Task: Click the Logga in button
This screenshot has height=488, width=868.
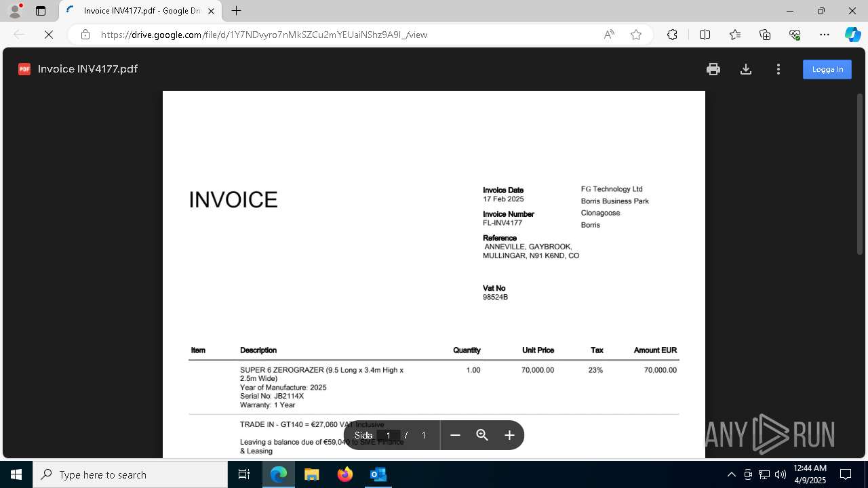Action: point(827,69)
